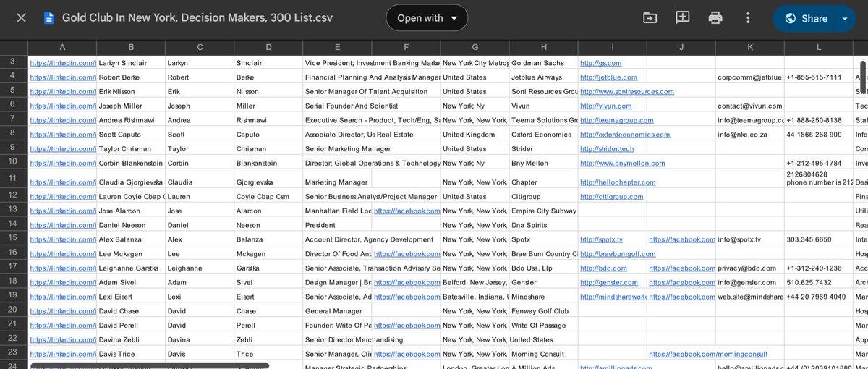Screen dimensions: 868x369
Task: Click the cell 'Morning Consult'
Action: pos(543,355)
